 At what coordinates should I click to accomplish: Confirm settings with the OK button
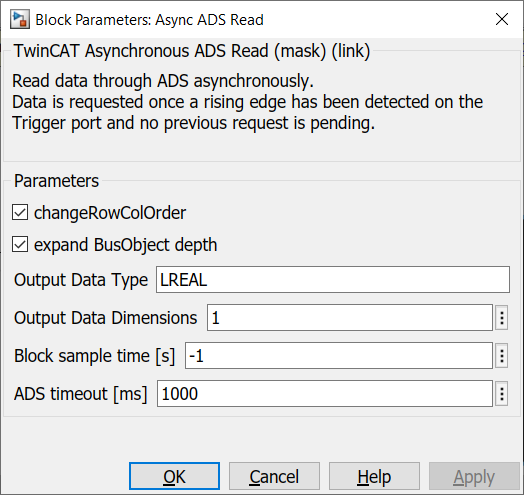click(x=174, y=476)
